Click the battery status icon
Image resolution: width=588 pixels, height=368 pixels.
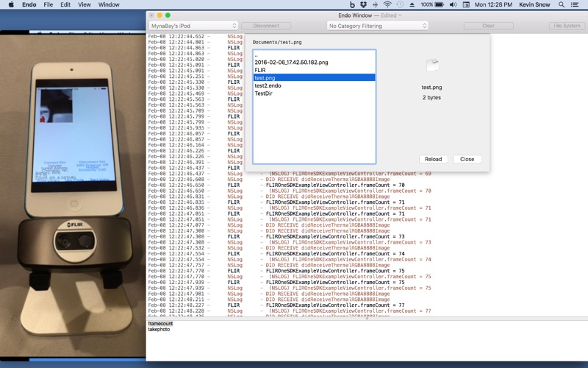(439, 4)
